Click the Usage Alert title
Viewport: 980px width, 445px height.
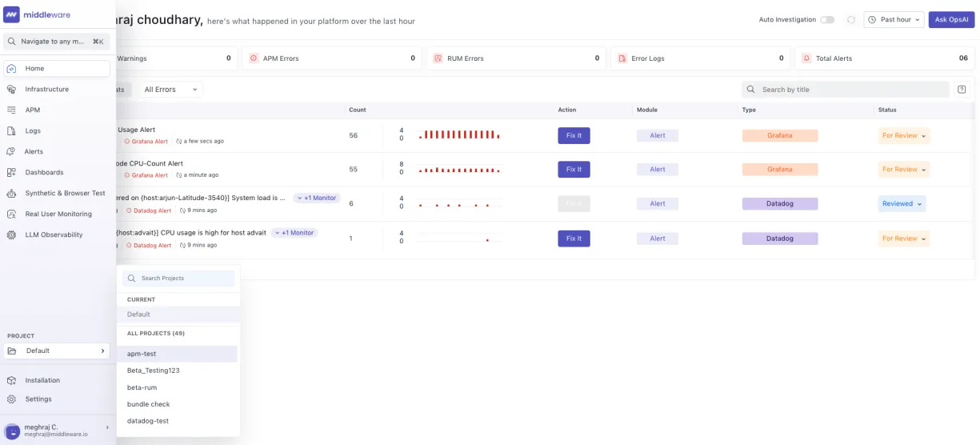click(136, 130)
